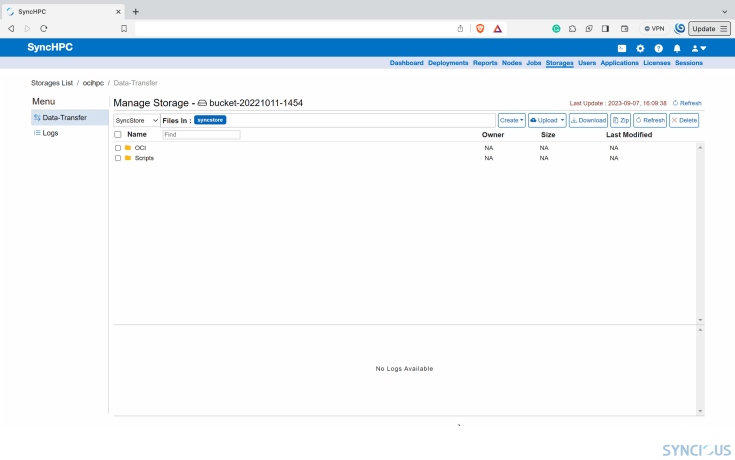
Task: Click the Brave rewards triangle icon
Action: (497, 29)
